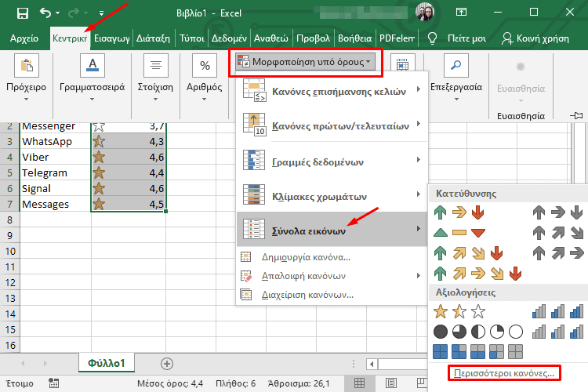Screen dimensions: 588x392
Task: Choose the 5 quarters circle icon set
Action: [x=477, y=332]
